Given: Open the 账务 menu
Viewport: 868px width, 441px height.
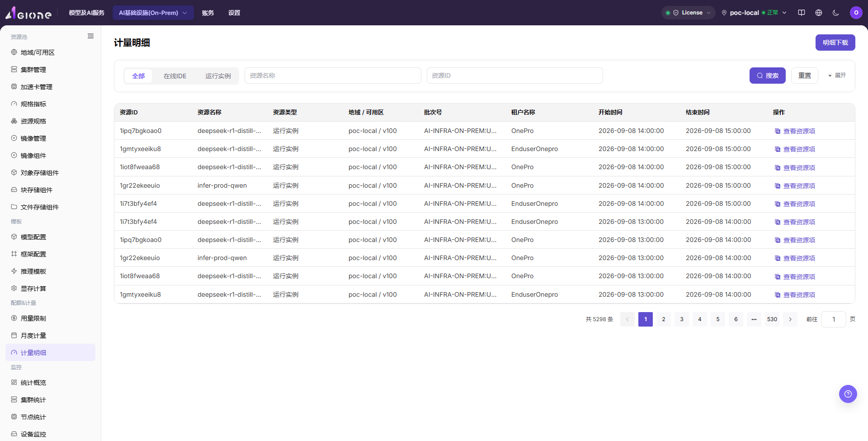Looking at the screenshot, I should (208, 13).
